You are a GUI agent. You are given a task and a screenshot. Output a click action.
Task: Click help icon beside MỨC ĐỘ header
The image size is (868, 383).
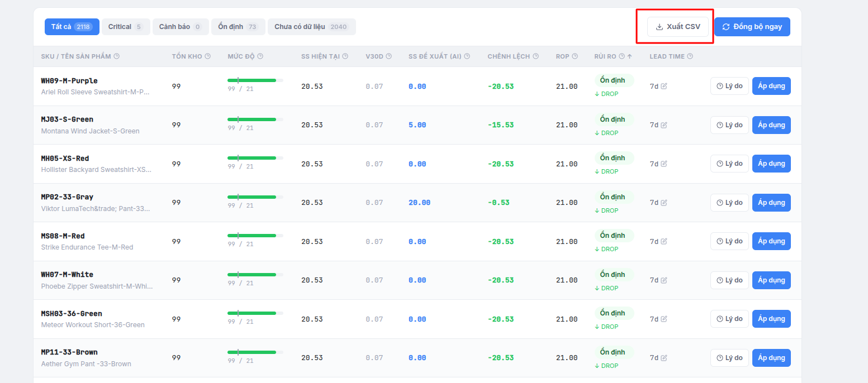click(260, 56)
